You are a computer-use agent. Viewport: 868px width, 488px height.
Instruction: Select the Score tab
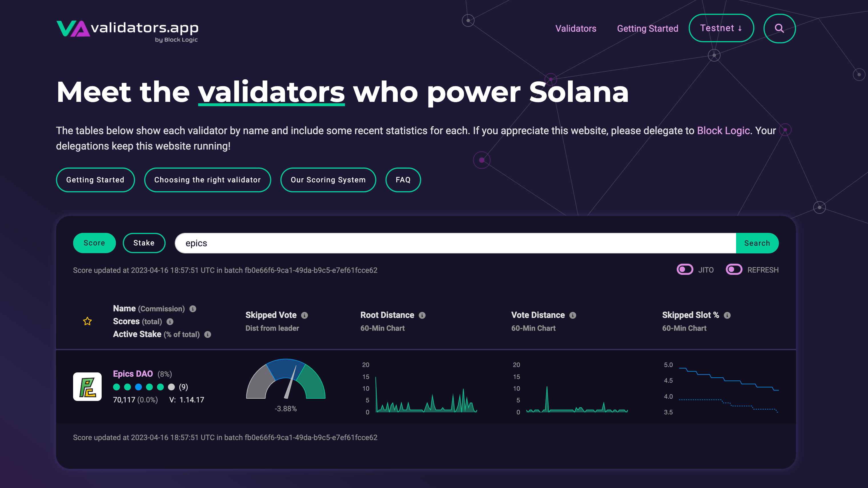(94, 243)
